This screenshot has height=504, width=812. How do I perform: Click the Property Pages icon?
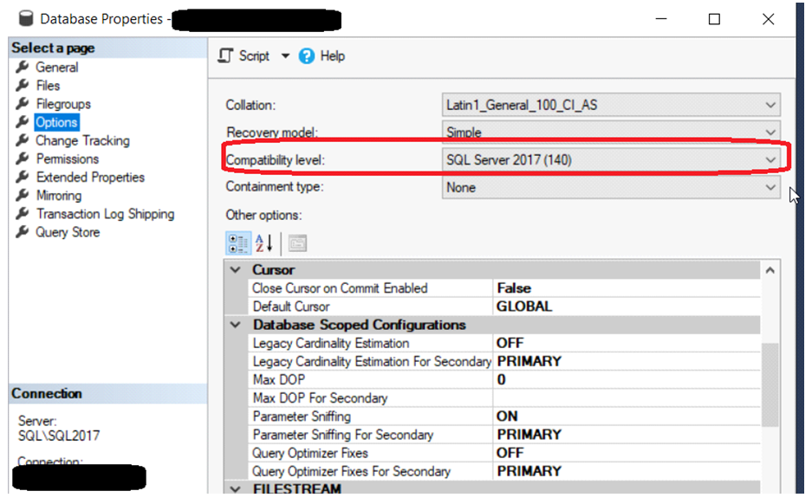(297, 243)
